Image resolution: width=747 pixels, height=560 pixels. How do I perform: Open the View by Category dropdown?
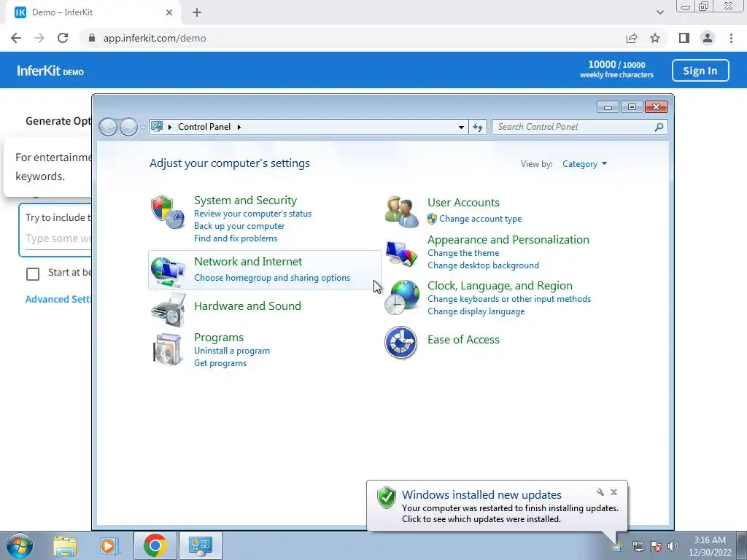pyautogui.click(x=584, y=164)
